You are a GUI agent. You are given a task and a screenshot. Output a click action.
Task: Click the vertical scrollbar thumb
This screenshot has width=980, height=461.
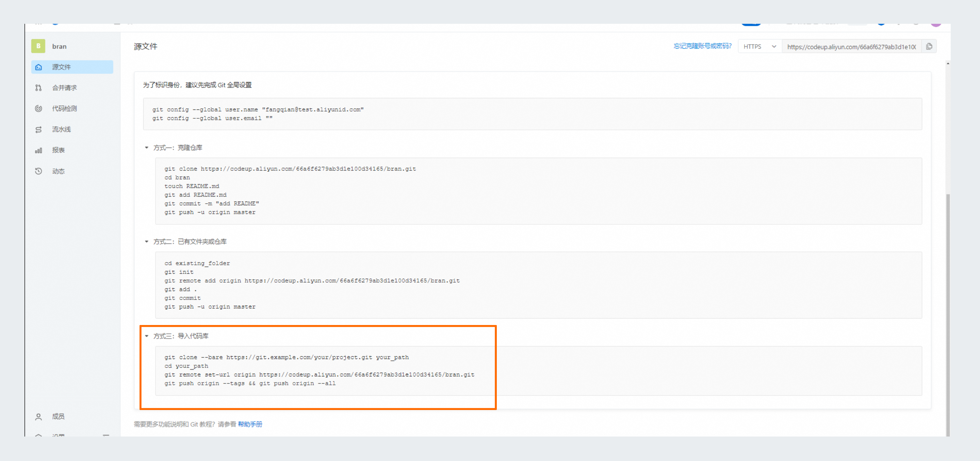pyautogui.click(x=948, y=315)
